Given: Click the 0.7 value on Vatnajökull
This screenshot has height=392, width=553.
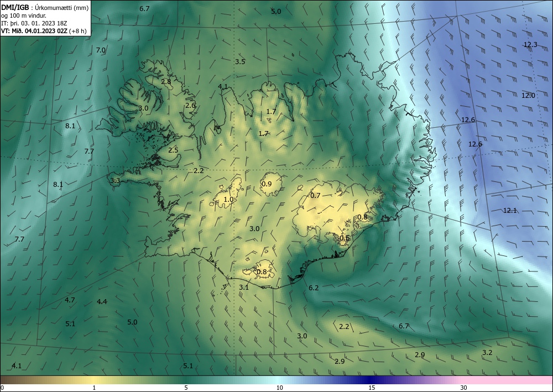Looking at the screenshot, I should pos(315,195).
